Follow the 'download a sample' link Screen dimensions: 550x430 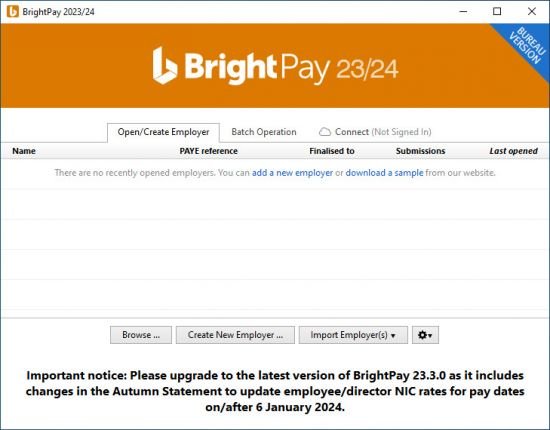384,173
